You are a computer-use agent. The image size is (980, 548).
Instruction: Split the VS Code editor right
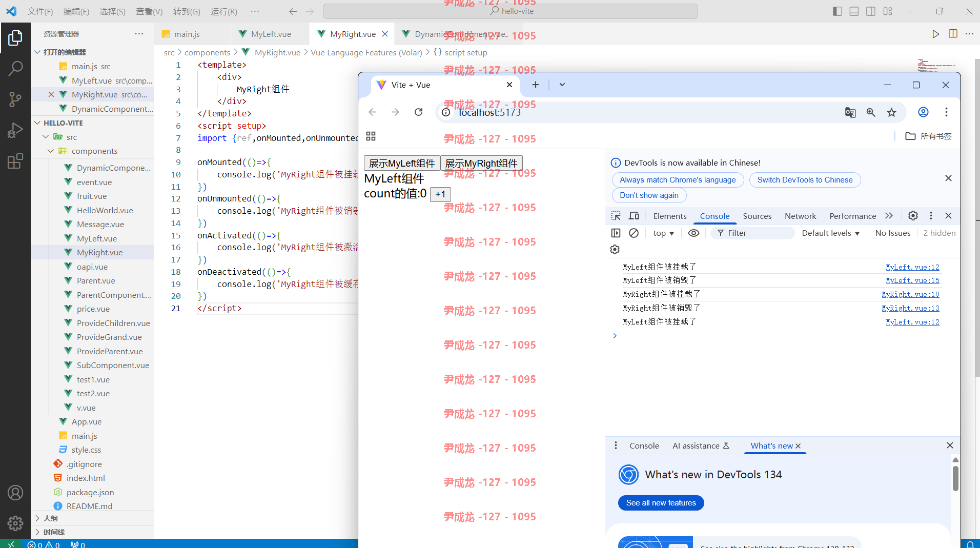(x=953, y=34)
